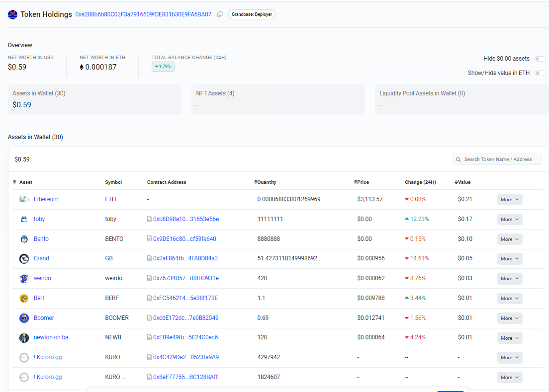Screen dimensions: 549x392
Task: Click the Boomer token logo
Action: [x=24, y=318]
